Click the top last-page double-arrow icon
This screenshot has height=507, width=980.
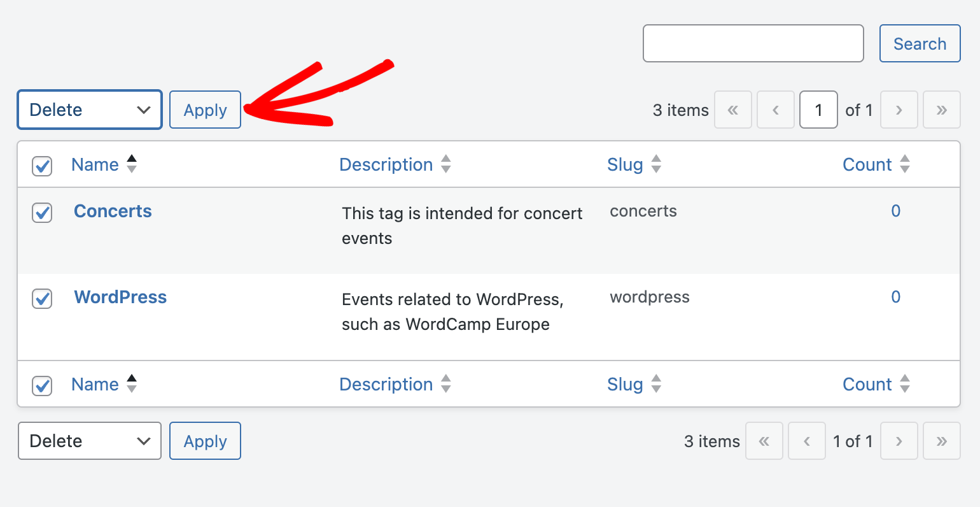pyautogui.click(x=942, y=110)
